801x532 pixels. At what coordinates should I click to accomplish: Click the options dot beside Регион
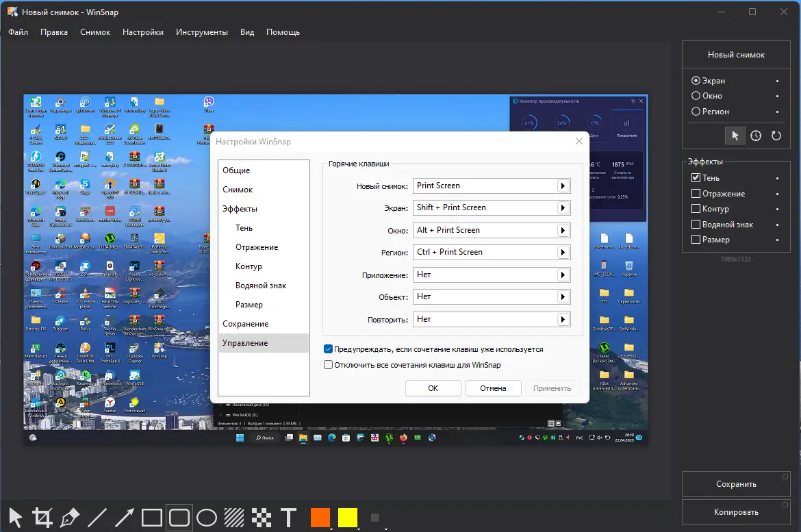(778, 112)
